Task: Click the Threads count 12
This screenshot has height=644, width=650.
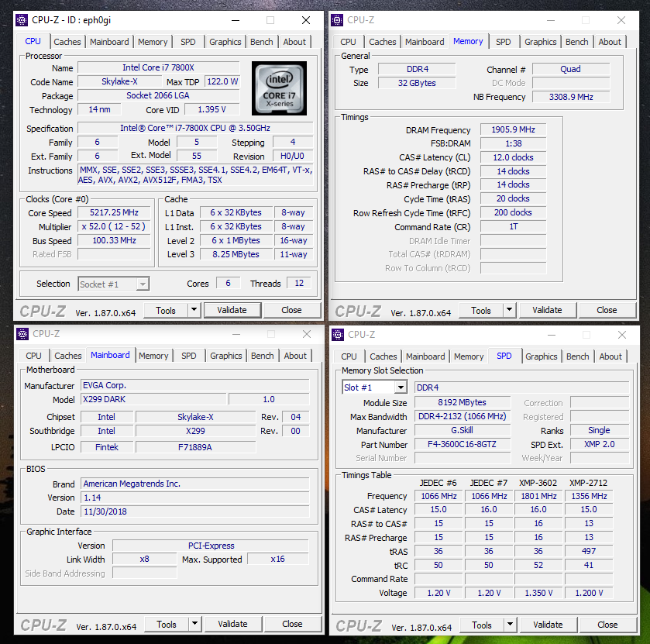Action: click(x=299, y=283)
